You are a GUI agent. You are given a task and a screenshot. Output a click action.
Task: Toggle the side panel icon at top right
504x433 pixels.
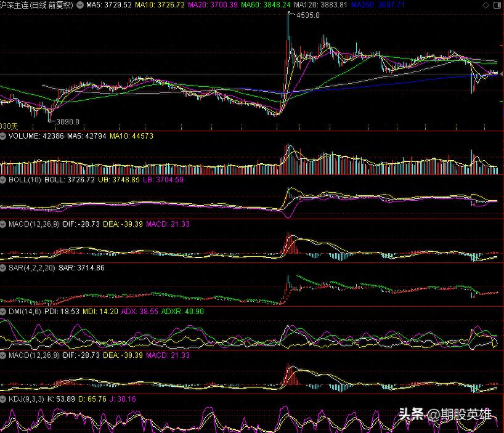coord(499,5)
